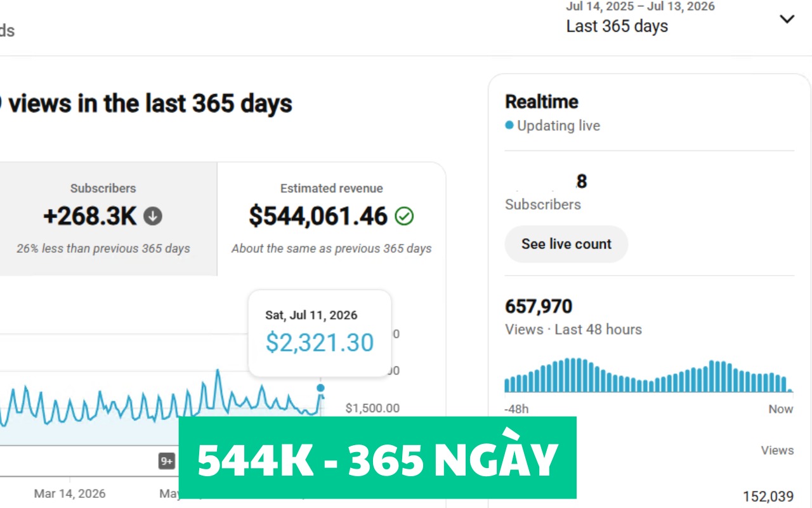Click the +268.3K subscribers value
The width and height of the screenshot is (812, 508).
click(89, 217)
